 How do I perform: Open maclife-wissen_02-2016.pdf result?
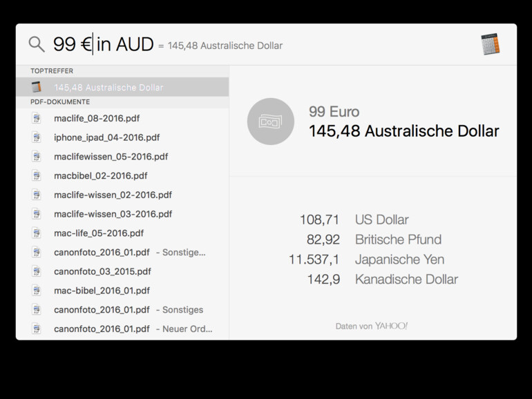click(x=113, y=195)
